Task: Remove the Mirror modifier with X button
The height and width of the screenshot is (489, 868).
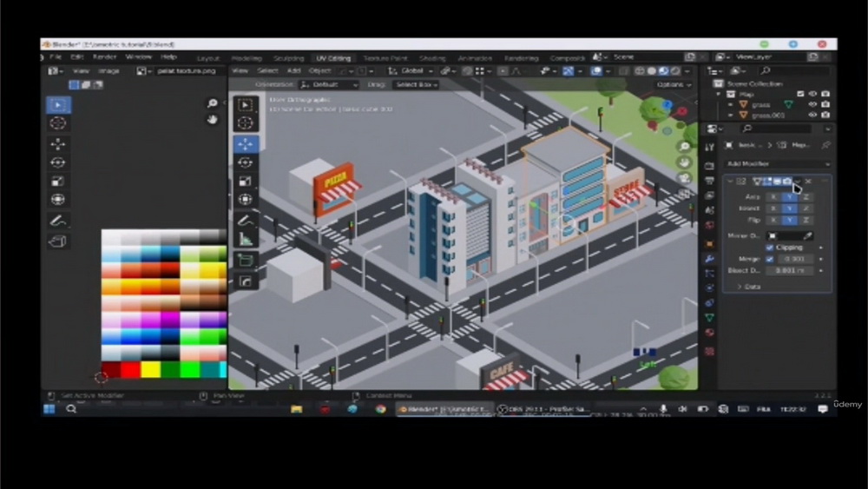Action: pos(808,181)
